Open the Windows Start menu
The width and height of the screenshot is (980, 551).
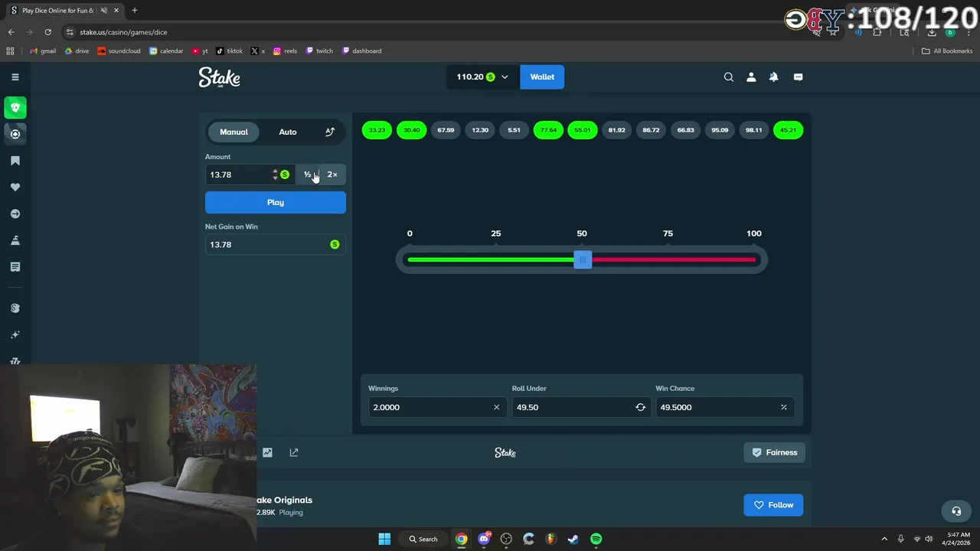point(384,539)
